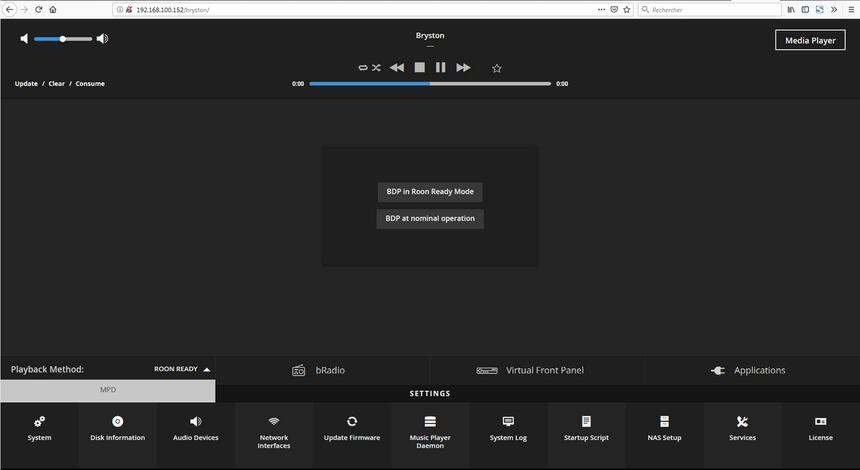
Task: Go to browser home page
Action: click(53, 9)
